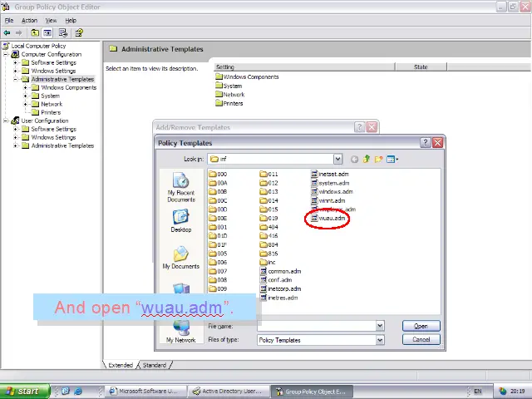The width and height of the screenshot is (532, 399).
Task: Select the inetcorp.adm file
Action: click(x=281, y=288)
